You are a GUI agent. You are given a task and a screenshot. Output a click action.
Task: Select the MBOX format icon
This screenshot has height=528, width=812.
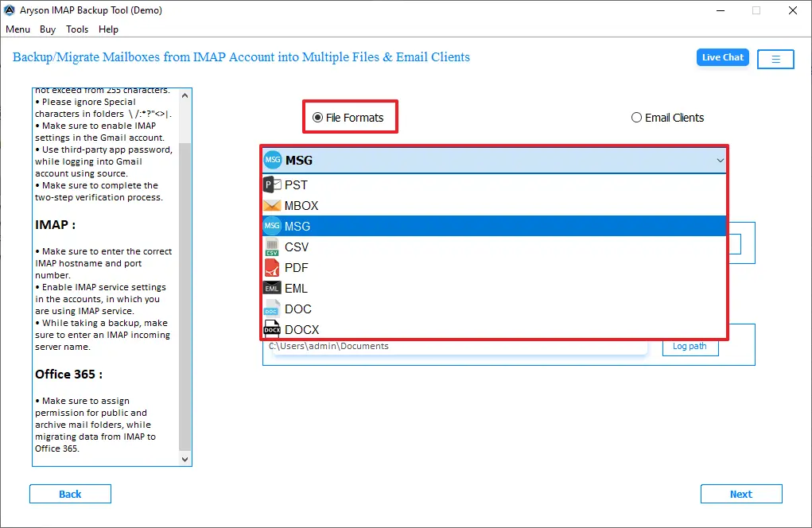tap(271, 205)
